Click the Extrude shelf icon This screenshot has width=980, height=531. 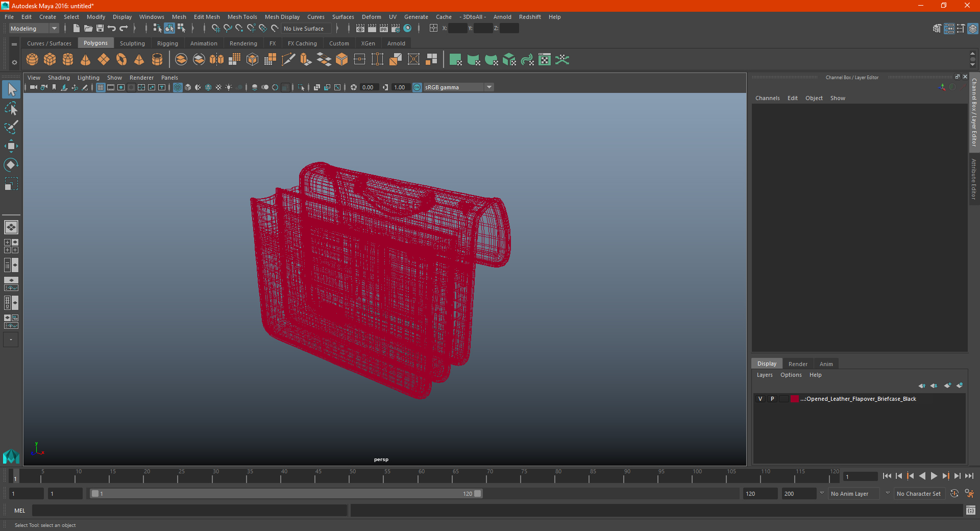pos(306,60)
